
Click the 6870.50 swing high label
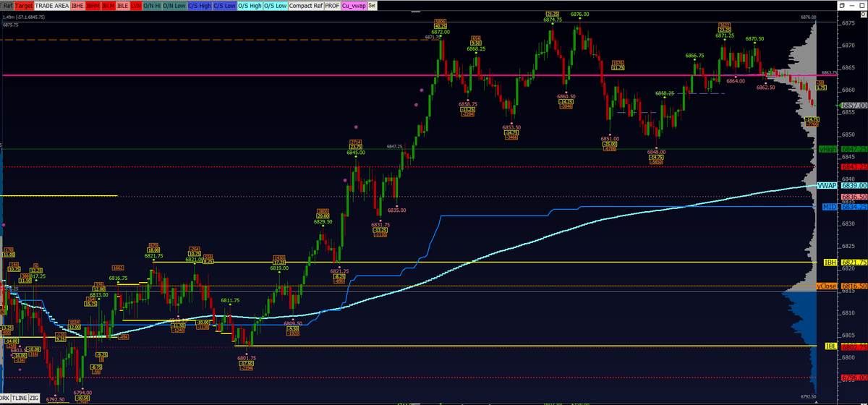(755, 38)
